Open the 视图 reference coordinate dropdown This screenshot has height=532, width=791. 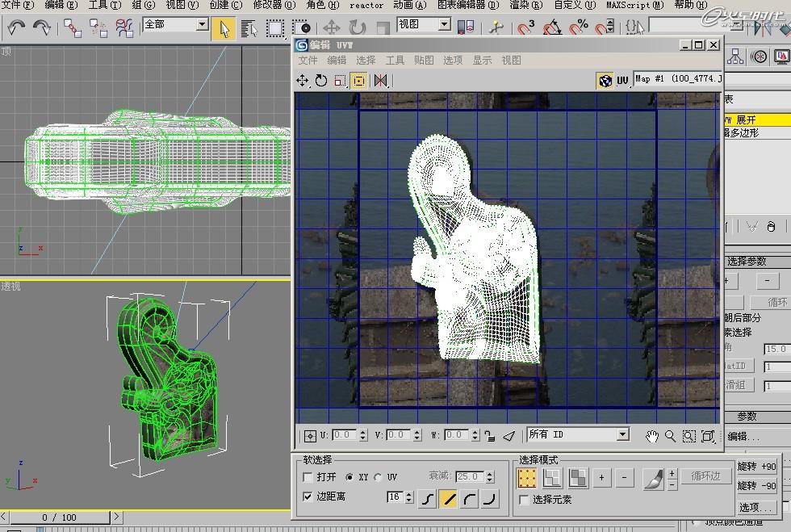[444, 24]
